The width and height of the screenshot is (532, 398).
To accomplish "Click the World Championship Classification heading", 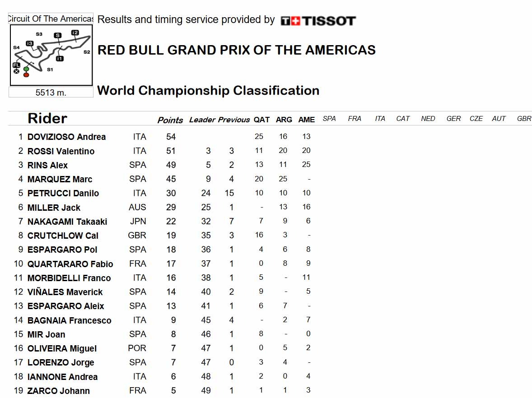I will (208, 91).
